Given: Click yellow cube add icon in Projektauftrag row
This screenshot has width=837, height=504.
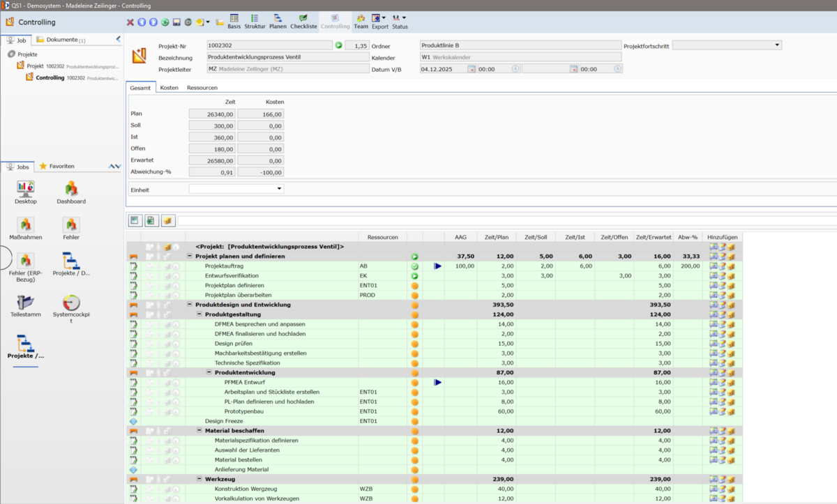Looking at the screenshot, I should pyautogui.click(x=732, y=266).
